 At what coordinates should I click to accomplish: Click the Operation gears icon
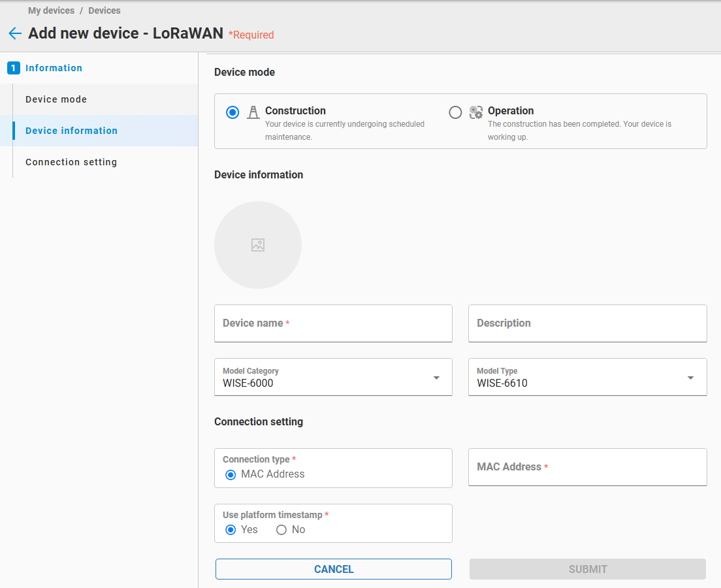[476, 112]
